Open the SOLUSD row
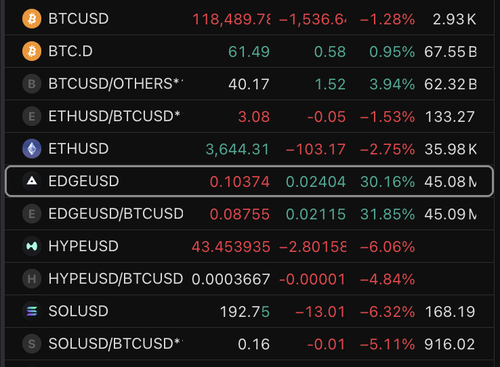Image resolution: width=500 pixels, height=367 pixels. click(249, 311)
